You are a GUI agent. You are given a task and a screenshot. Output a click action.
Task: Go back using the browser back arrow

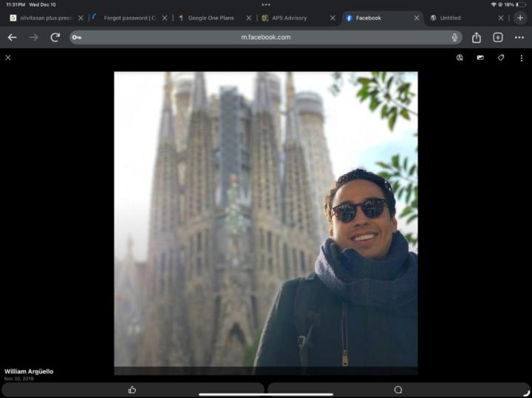(x=12, y=38)
